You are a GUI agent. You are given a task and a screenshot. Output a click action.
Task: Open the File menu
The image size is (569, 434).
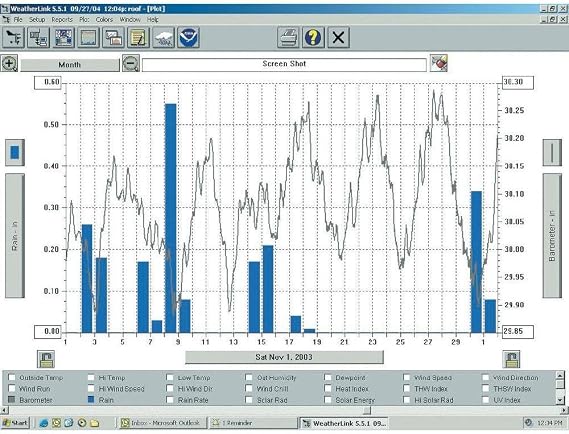coord(18,20)
